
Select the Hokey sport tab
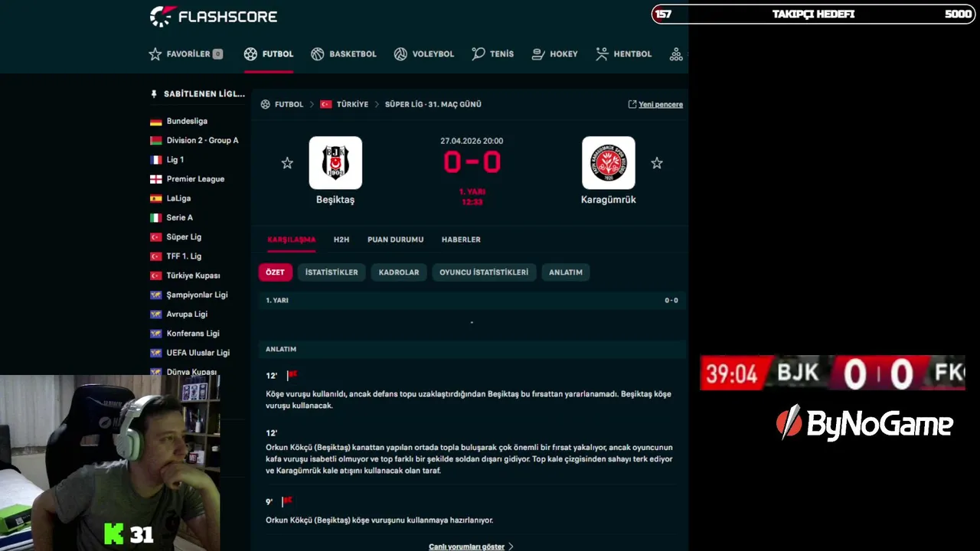pyautogui.click(x=554, y=54)
